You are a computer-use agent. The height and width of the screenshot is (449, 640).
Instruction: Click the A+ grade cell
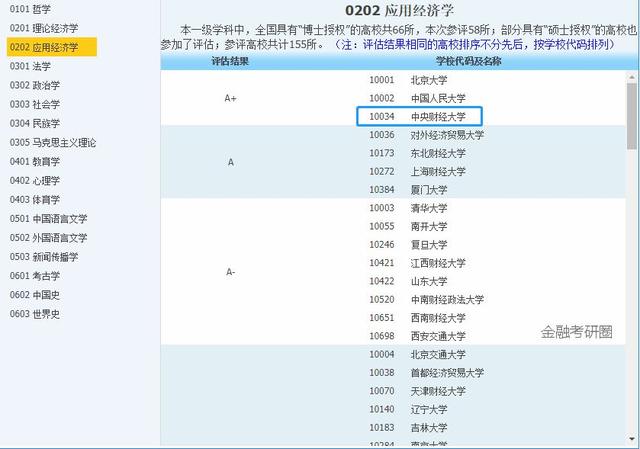coord(231,98)
